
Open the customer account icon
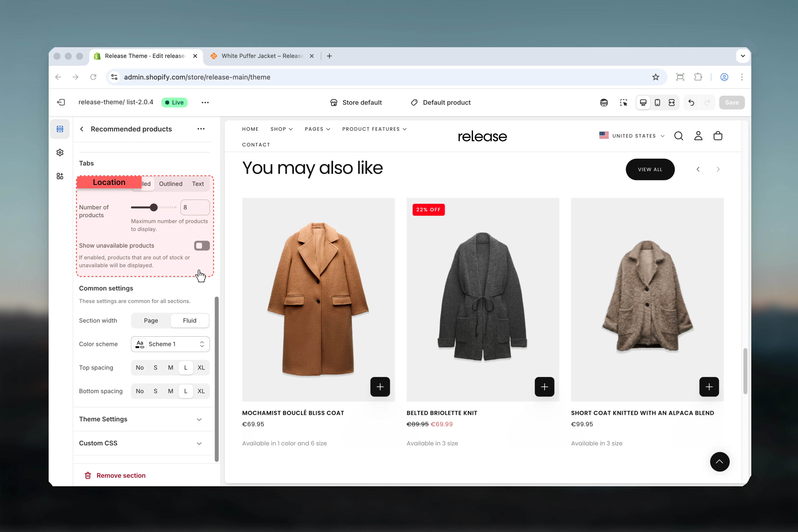698,136
